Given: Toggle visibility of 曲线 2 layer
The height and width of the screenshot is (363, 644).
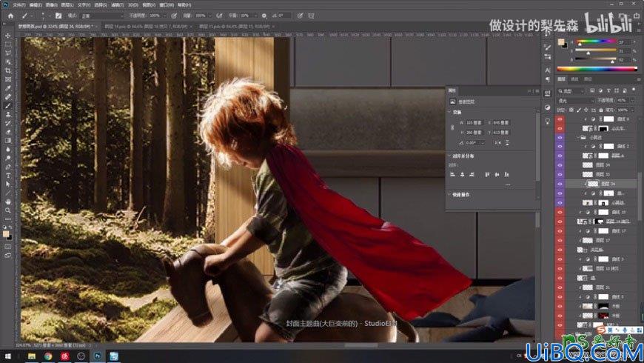Looking at the screenshot, I should point(560,146).
